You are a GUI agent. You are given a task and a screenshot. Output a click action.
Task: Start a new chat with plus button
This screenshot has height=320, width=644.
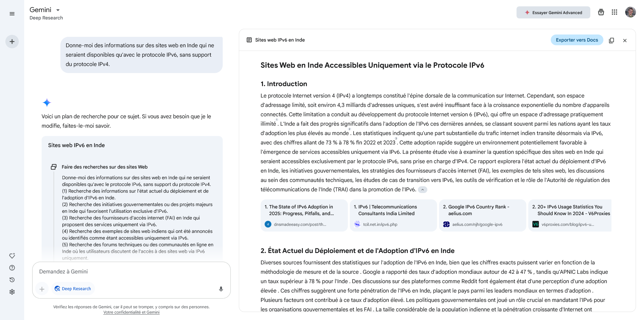point(12,42)
